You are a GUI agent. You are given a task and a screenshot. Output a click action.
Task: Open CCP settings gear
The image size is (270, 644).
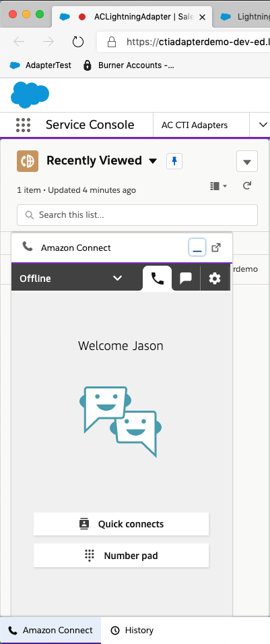[x=215, y=279]
